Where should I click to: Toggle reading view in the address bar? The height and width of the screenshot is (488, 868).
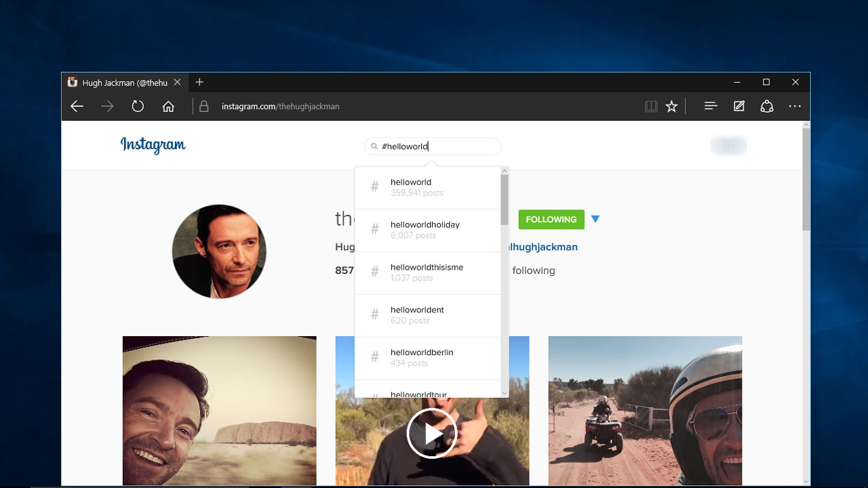651,106
